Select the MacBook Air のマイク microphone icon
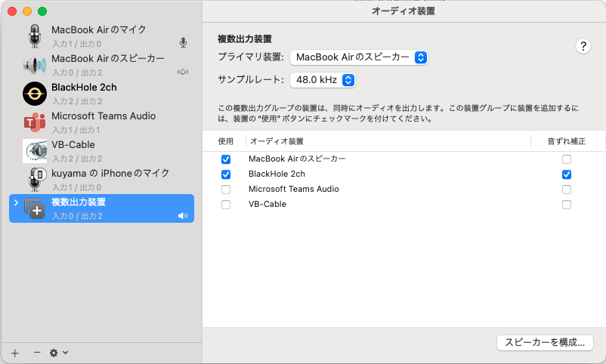This screenshot has height=364, width=606. (35, 36)
